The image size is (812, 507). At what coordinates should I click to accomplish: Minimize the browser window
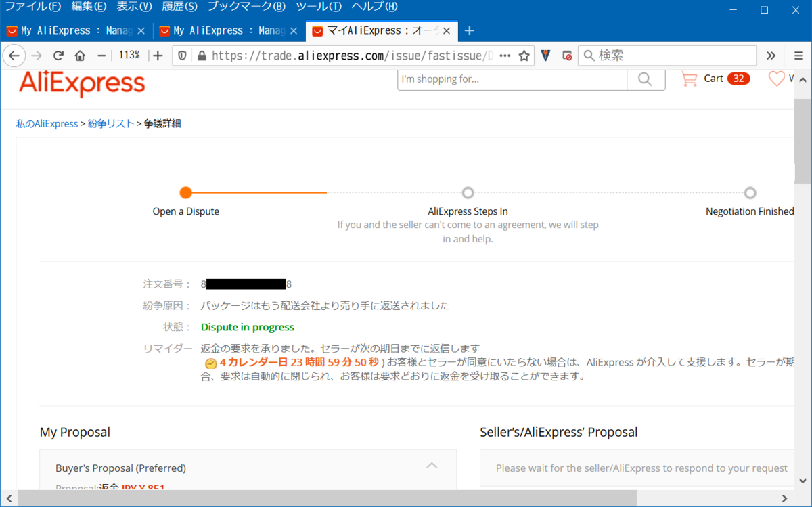pos(732,9)
